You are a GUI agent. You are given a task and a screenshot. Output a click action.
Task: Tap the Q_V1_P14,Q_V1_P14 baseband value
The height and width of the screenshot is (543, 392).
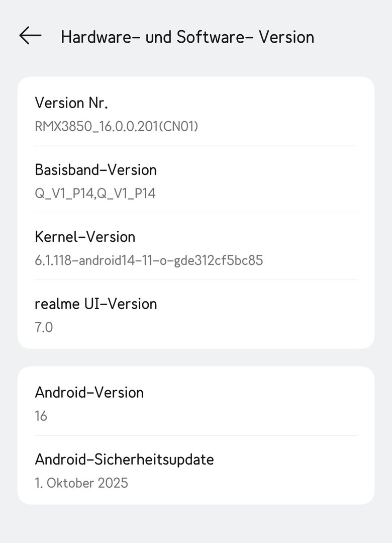[95, 193]
